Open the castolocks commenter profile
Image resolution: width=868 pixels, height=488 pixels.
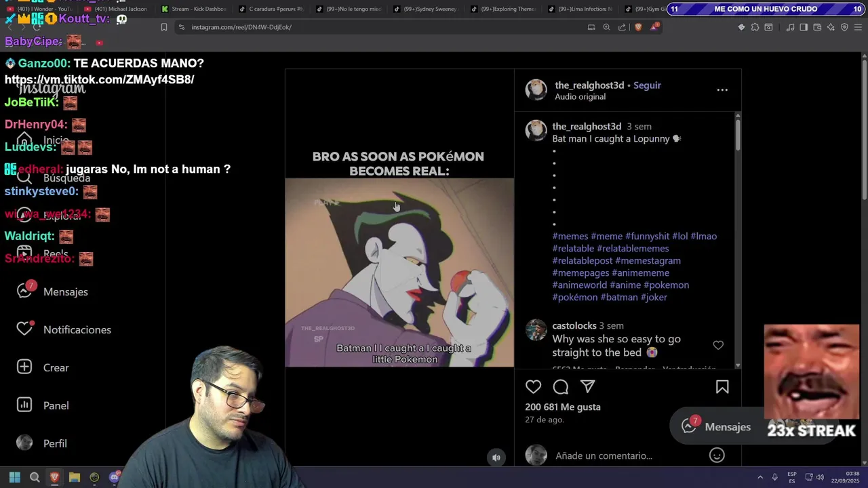574,326
